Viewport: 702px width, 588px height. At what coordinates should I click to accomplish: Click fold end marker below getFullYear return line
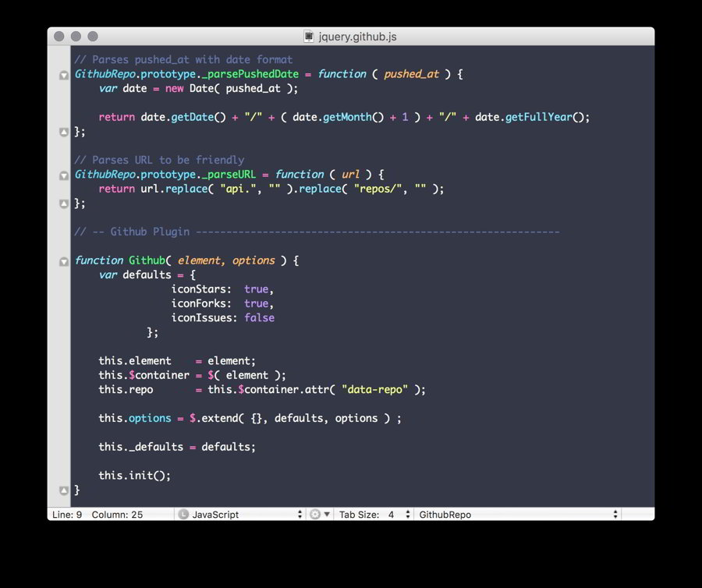(x=64, y=133)
